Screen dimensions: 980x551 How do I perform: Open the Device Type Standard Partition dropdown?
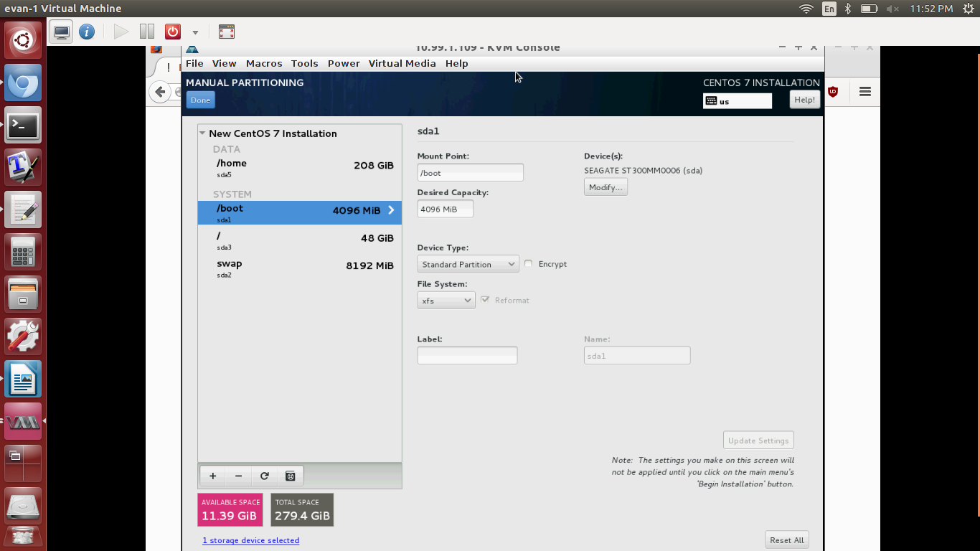coord(468,264)
